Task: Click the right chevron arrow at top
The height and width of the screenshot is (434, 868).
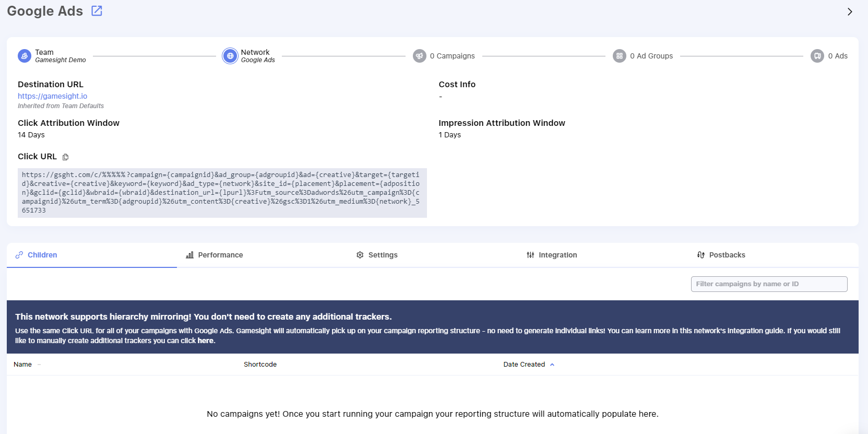Action: (850, 11)
